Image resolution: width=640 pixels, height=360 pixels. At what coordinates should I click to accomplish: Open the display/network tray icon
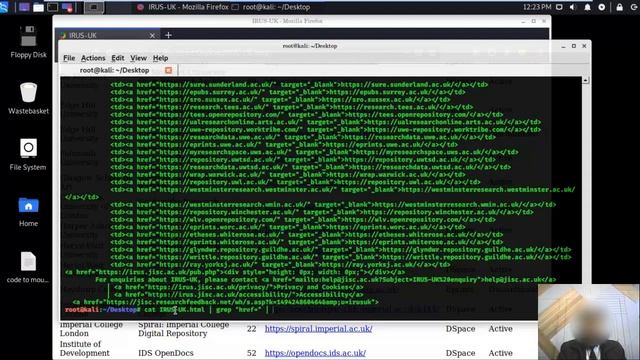click(x=560, y=7)
